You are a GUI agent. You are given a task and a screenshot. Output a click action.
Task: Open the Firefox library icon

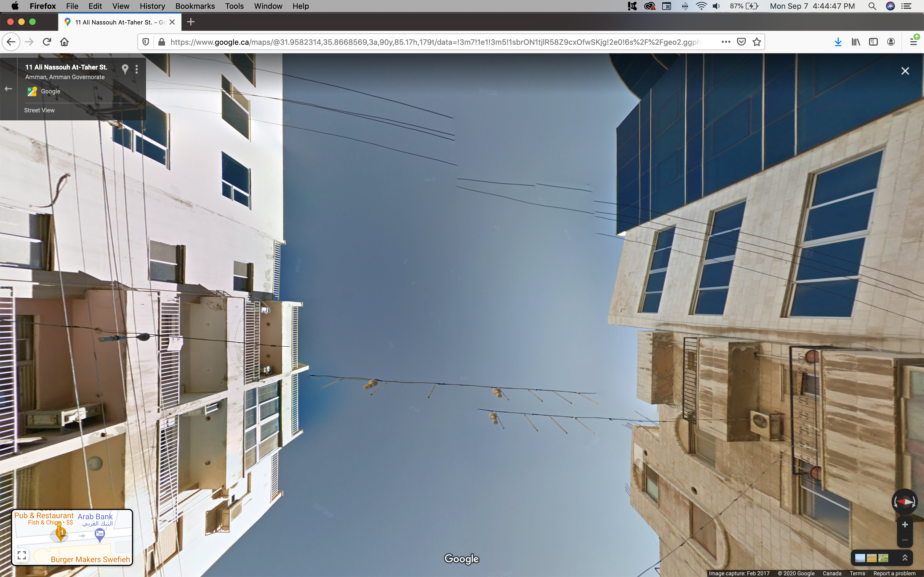click(x=856, y=42)
